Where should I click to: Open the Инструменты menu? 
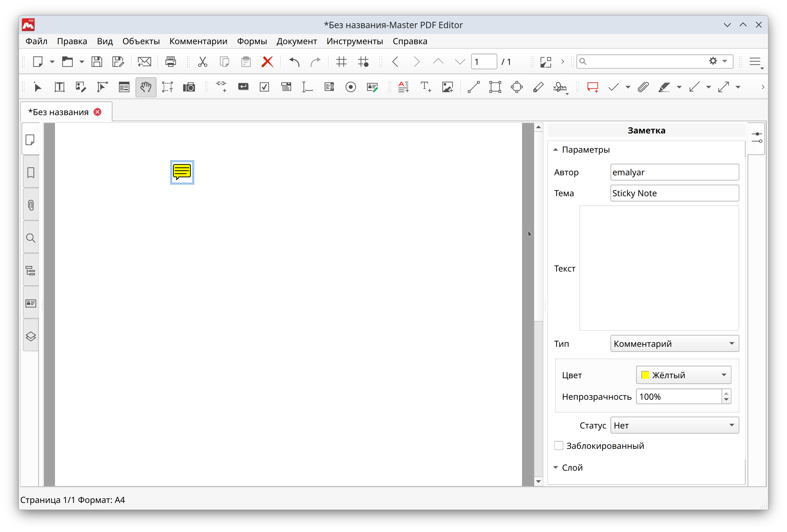click(x=355, y=41)
